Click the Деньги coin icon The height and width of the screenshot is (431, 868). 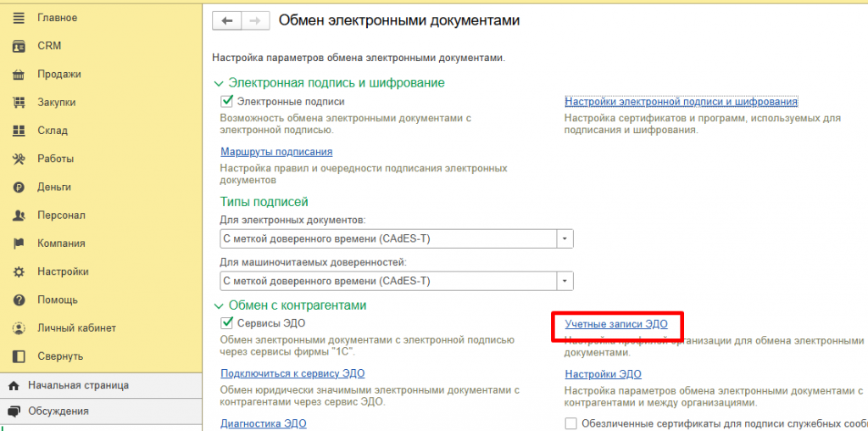pos(19,188)
